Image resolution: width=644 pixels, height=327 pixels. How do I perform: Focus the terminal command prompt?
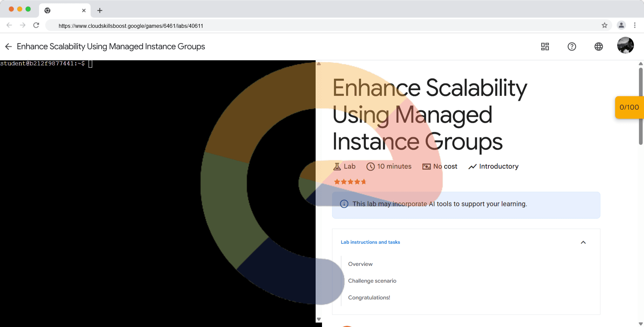90,64
